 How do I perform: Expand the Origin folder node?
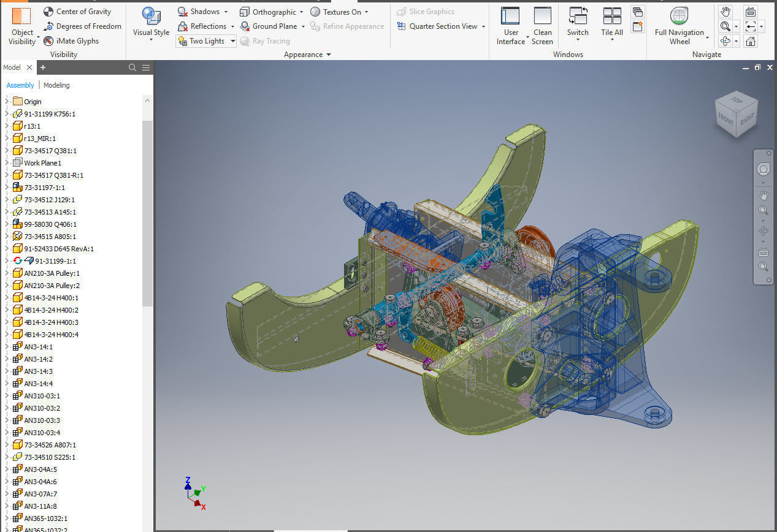pyautogui.click(x=7, y=101)
